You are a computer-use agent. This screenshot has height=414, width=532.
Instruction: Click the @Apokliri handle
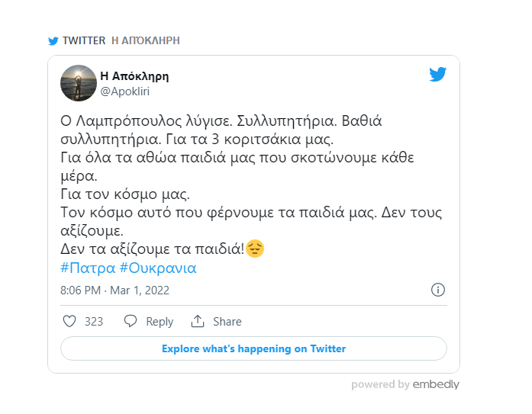(125, 91)
